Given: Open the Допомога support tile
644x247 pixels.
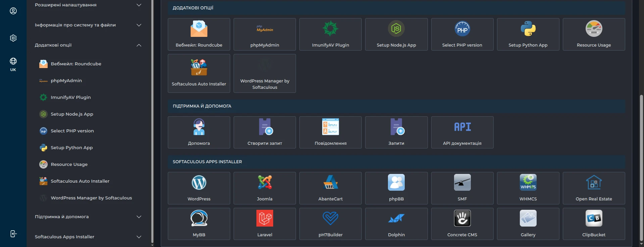Looking at the screenshot, I should (x=199, y=132).
